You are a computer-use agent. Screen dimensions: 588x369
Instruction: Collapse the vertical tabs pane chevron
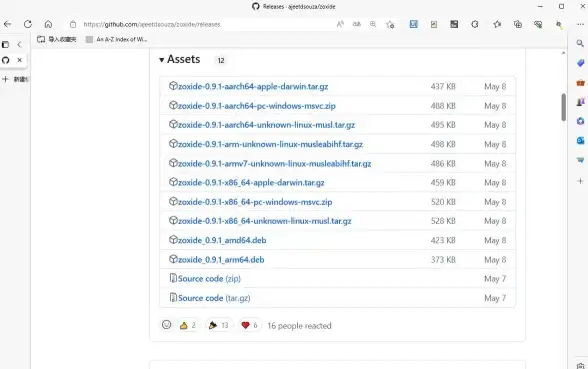click(19, 45)
